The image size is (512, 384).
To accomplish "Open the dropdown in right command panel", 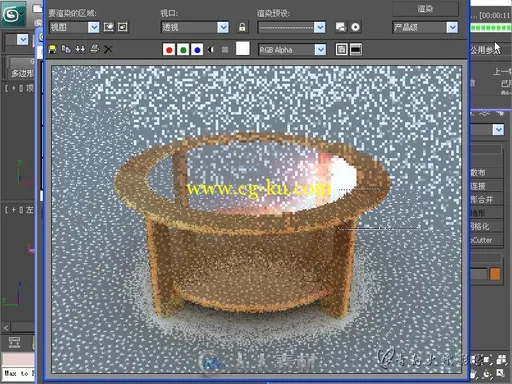I will (487, 129).
